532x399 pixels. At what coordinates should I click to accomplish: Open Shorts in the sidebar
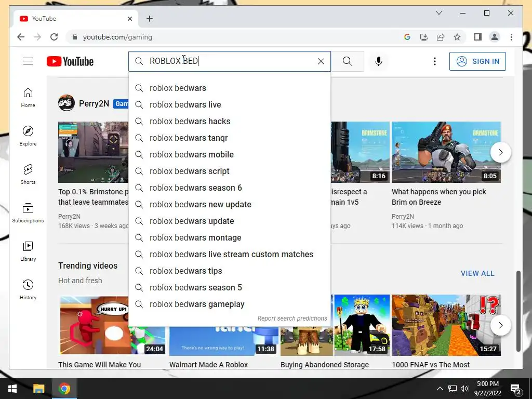(x=28, y=175)
